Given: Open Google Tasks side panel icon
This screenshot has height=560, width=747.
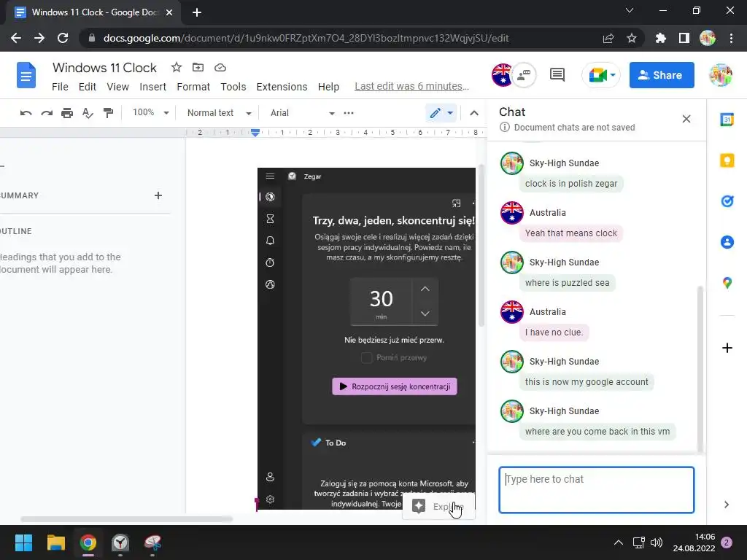Looking at the screenshot, I should point(727,201).
